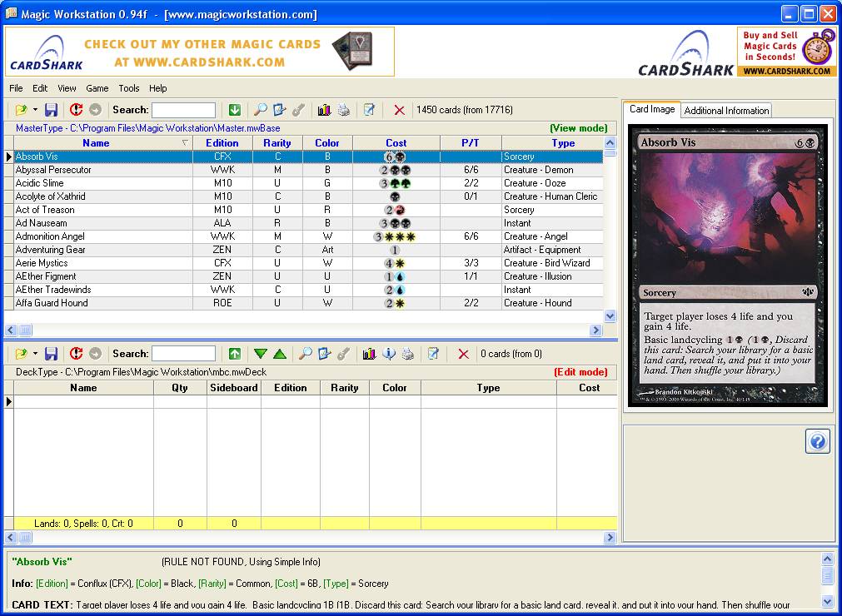Save the deck with floppy disk icon

tap(51, 354)
